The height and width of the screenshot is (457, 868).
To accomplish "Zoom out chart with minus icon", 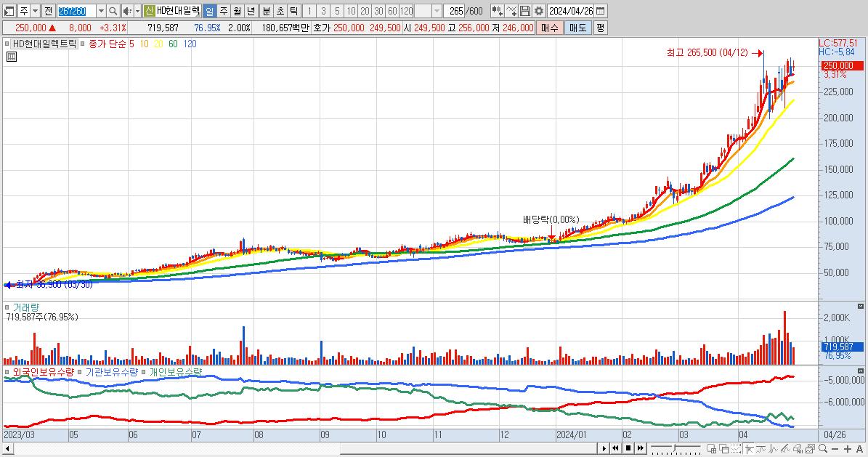I will (835, 449).
